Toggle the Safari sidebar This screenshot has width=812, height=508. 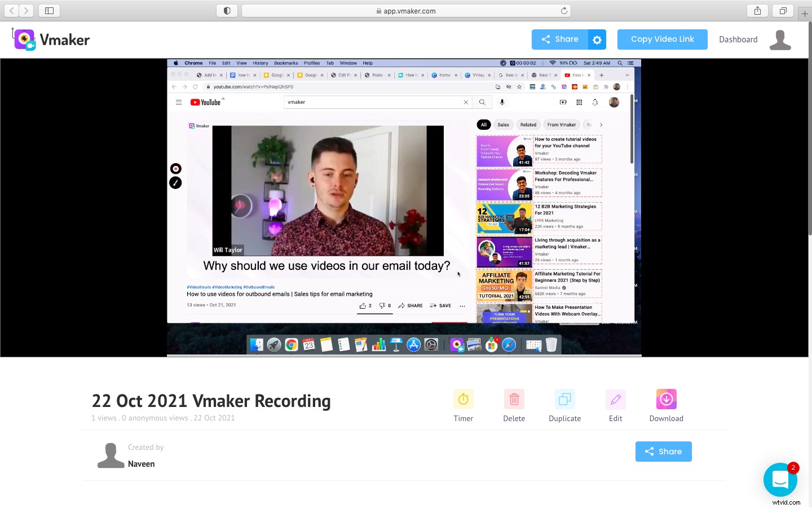point(50,10)
